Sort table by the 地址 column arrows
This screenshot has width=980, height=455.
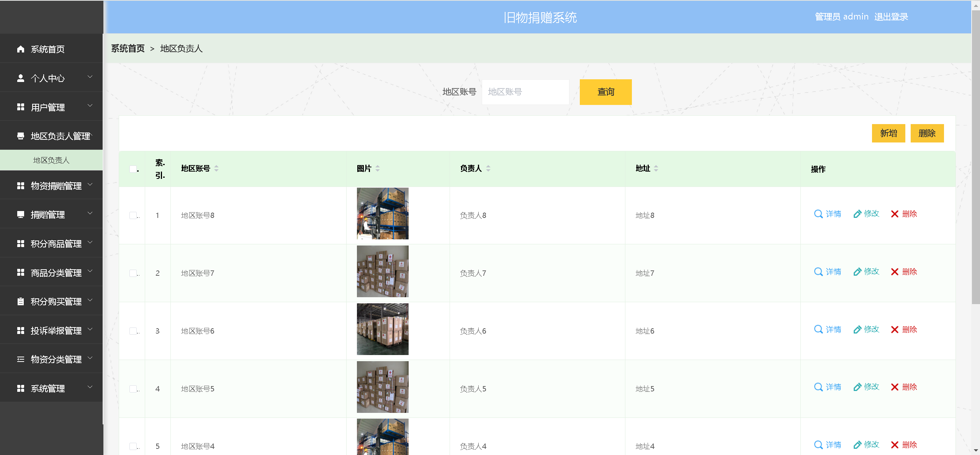click(656, 168)
